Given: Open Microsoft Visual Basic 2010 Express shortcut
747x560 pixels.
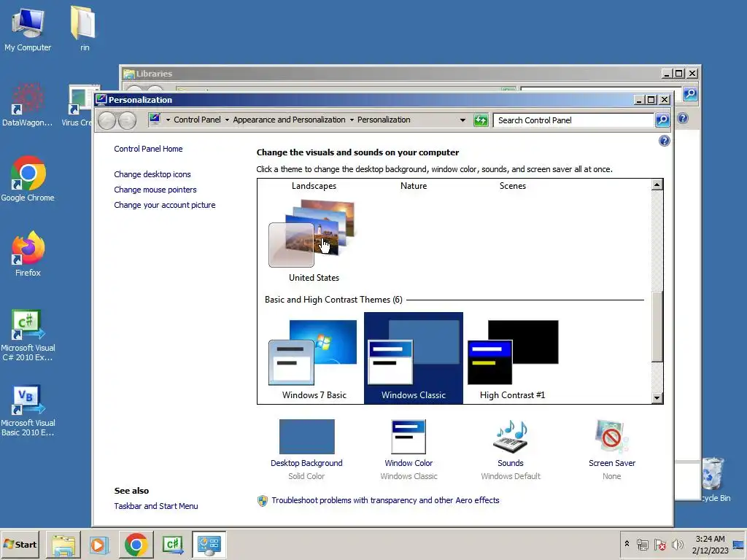Looking at the screenshot, I should pyautogui.click(x=28, y=411).
